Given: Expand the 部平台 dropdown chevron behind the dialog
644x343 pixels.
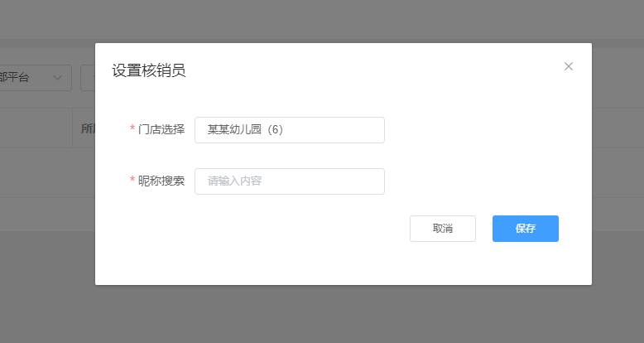Looking at the screenshot, I should (x=57, y=77).
